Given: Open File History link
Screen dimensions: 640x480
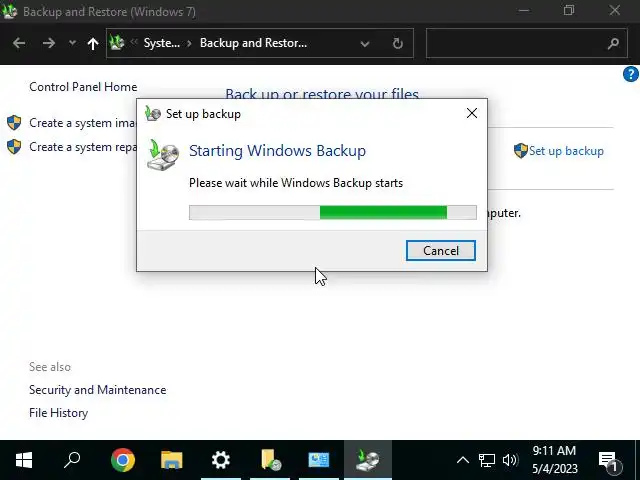Looking at the screenshot, I should coord(58,413).
